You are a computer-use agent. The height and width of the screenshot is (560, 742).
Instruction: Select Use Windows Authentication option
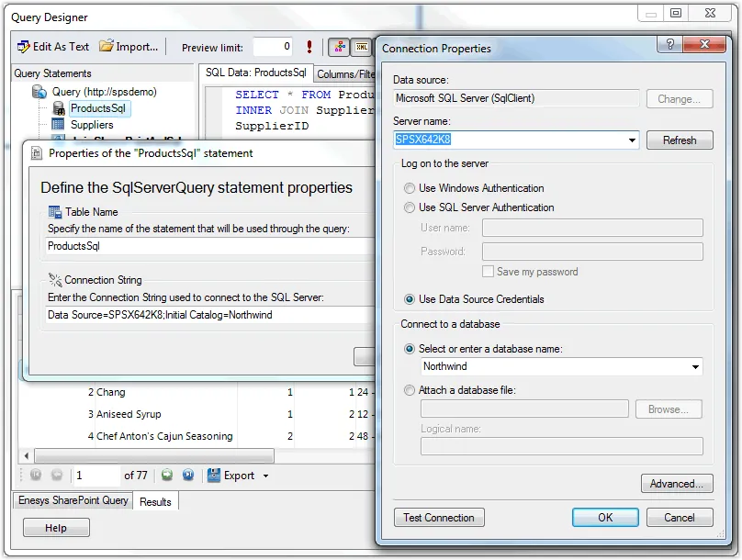(410, 188)
